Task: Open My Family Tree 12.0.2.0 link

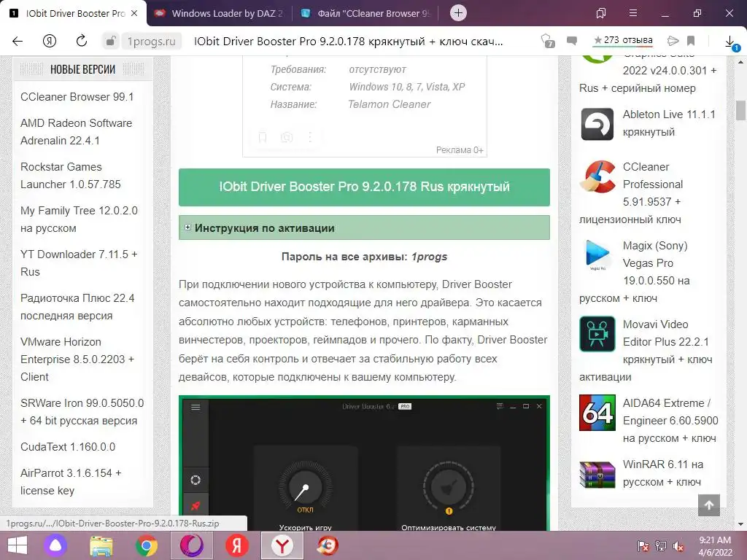Action: click(x=79, y=219)
